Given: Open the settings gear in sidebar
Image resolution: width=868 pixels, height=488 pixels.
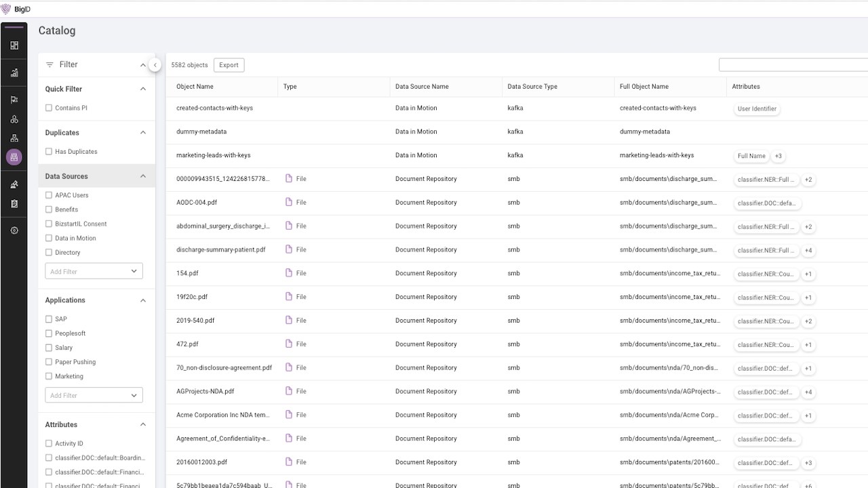Looking at the screenshot, I should (14, 230).
